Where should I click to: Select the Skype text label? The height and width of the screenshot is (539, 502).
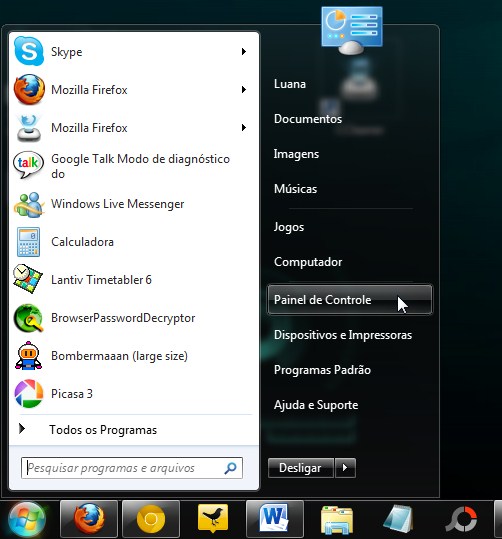click(67, 52)
